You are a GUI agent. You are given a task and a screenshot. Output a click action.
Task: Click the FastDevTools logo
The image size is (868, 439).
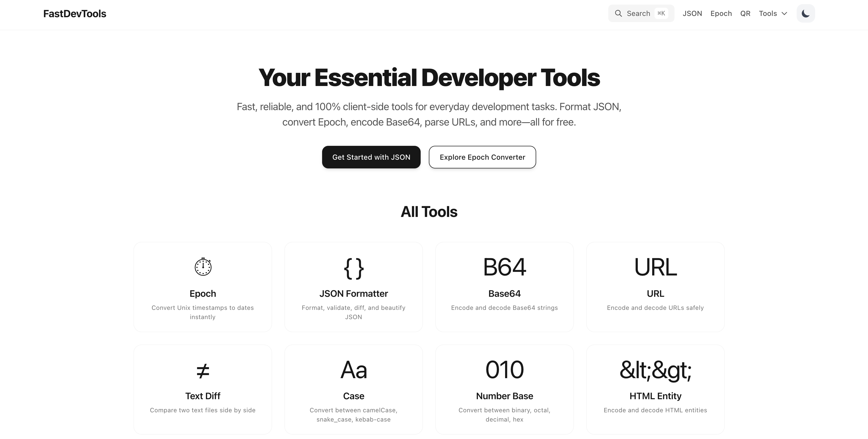pos(74,14)
